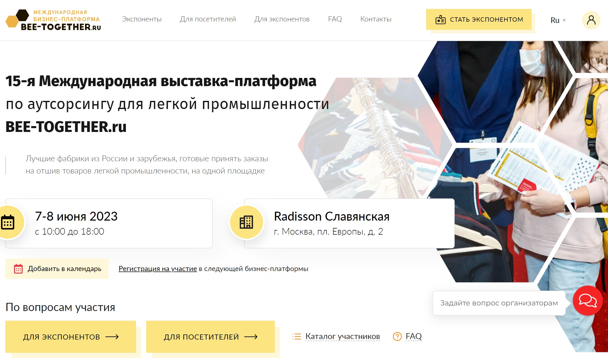
Task: Click the ДЛЯ ЭКСПОНЕНТОВ yellow button
Action: [71, 336]
